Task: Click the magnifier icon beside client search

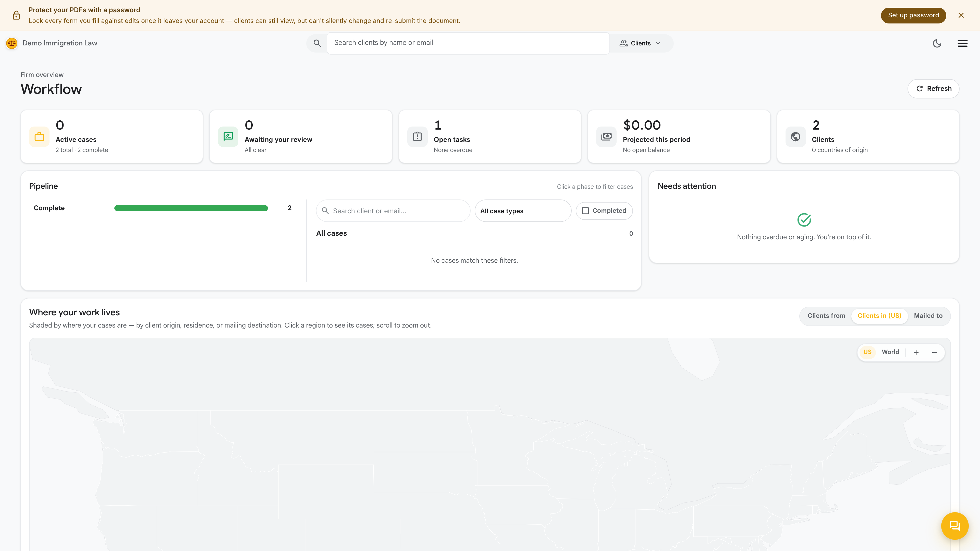Action: click(317, 43)
